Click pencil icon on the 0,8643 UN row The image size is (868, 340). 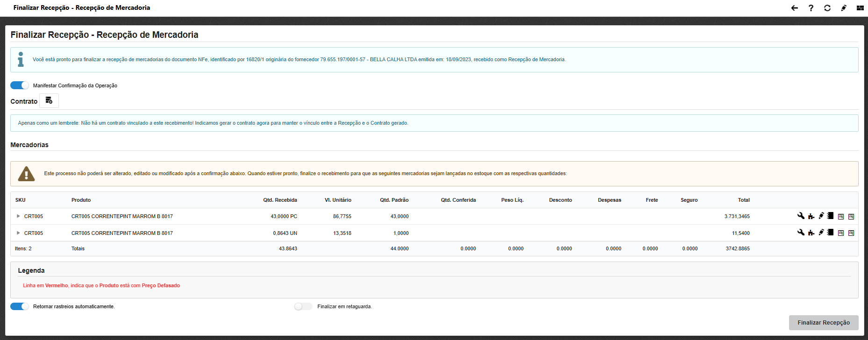point(821,232)
